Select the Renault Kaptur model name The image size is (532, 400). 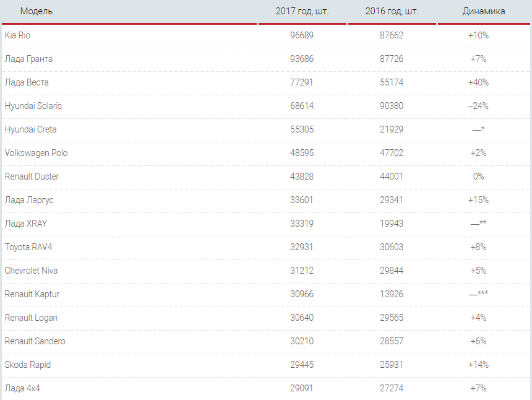[x=32, y=294]
